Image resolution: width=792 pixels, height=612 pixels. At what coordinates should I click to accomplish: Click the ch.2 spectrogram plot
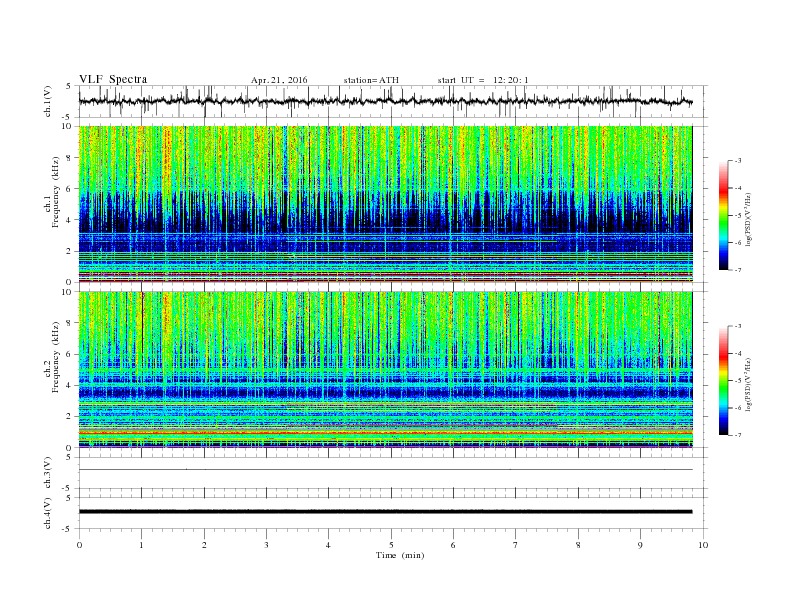click(385, 369)
